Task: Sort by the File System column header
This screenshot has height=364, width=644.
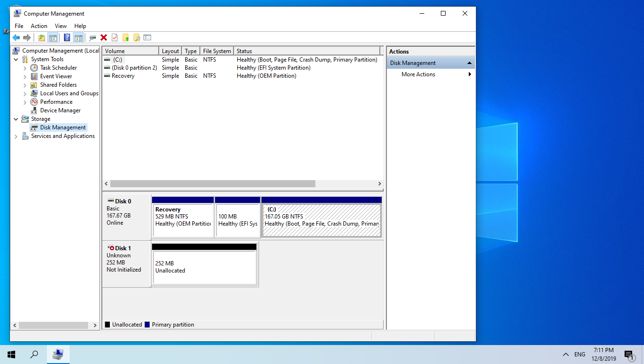Action: (217, 51)
